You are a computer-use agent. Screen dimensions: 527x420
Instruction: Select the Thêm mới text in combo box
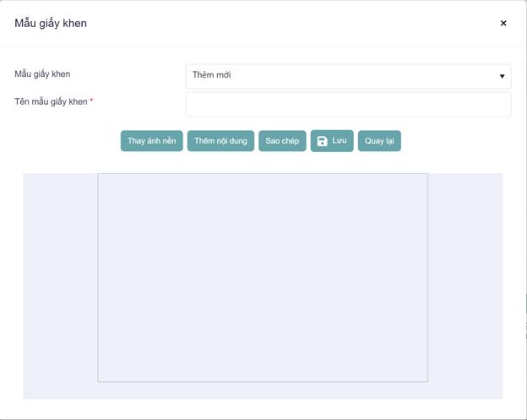[212, 75]
